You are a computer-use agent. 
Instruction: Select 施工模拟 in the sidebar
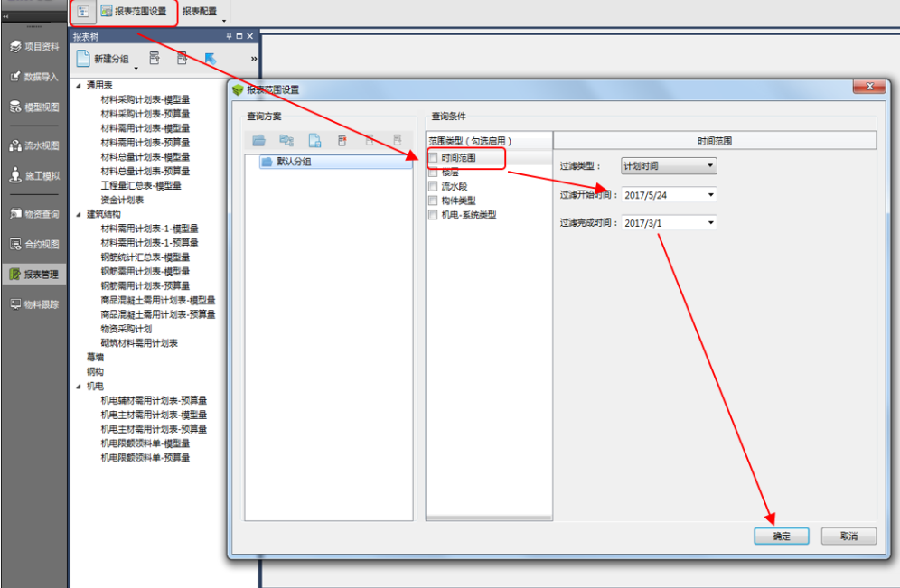(x=34, y=175)
